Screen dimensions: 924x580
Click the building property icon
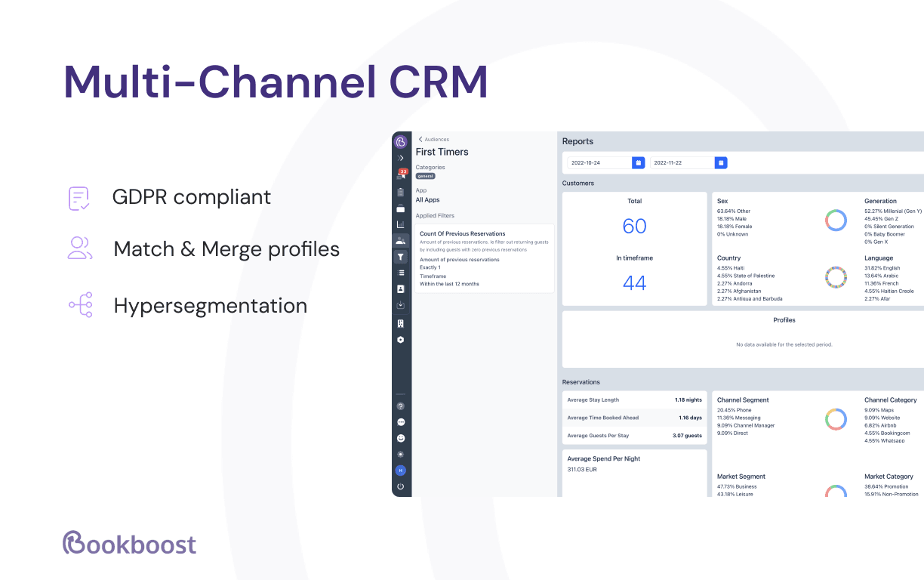(x=401, y=323)
